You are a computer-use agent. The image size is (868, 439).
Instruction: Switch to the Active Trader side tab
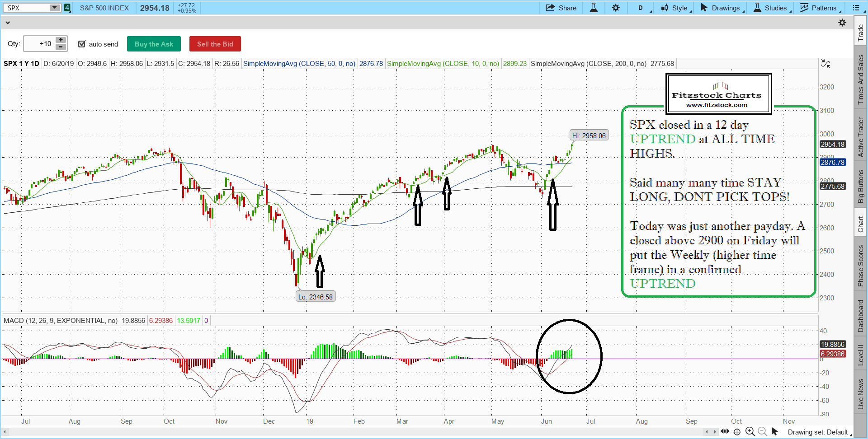click(861, 137)
